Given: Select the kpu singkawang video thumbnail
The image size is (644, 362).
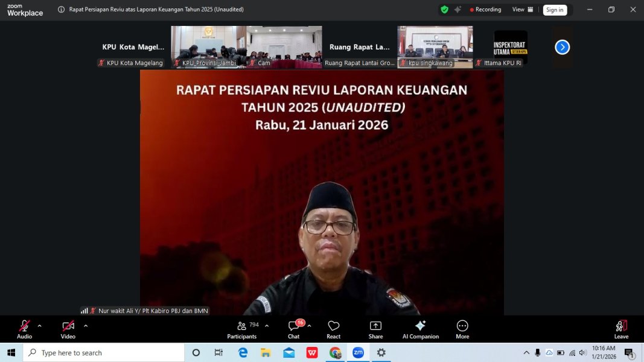Looking at the screenshot, I should point(435,46).
